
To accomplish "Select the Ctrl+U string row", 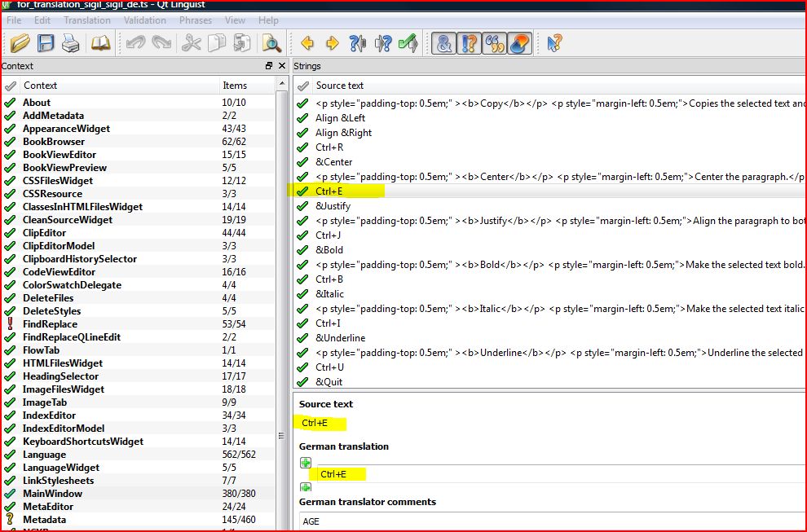I will tap(549, 367).
